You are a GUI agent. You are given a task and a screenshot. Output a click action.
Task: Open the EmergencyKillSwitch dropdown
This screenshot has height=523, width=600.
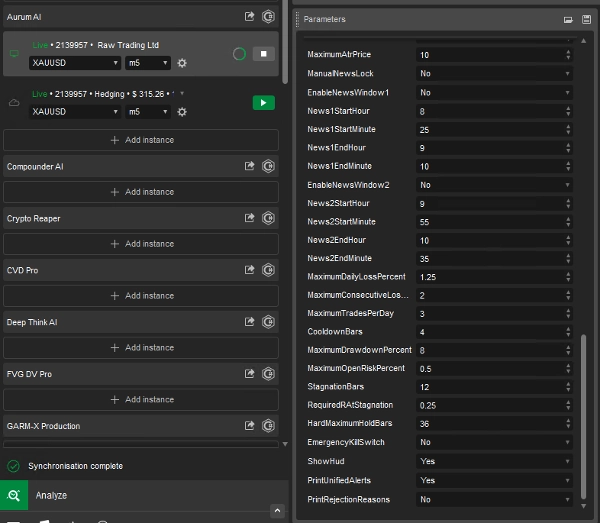494,442
